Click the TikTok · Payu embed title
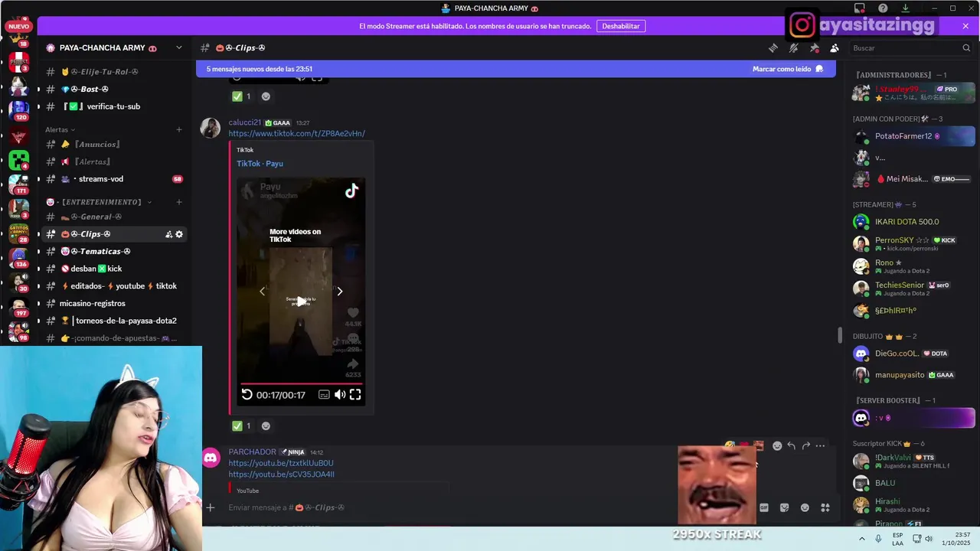This screenshot has width=980, height=551. tap(260, 164)
